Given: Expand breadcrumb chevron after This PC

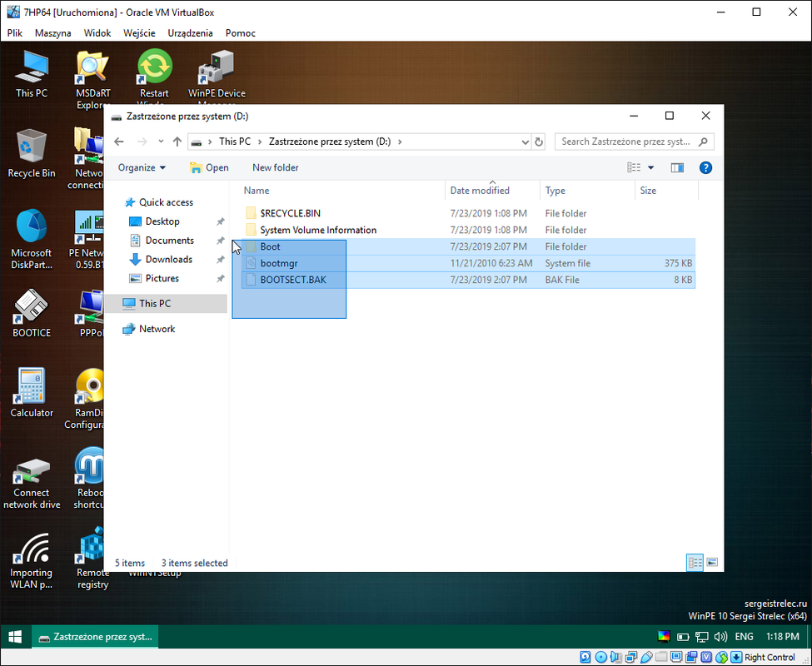Looking at the screenshot, I should pyautogui.click(x=259, y=142).
